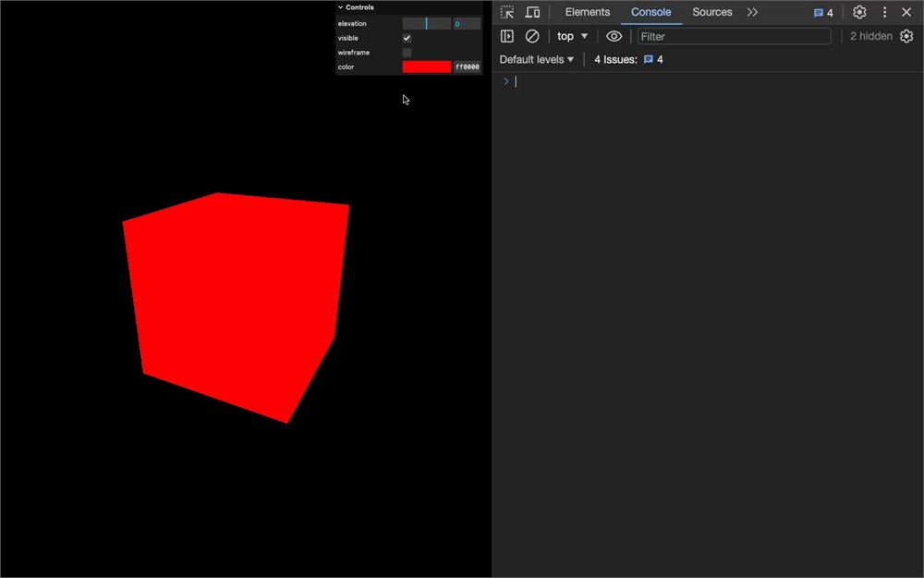The height and width of the screenshot is (578, 924).
Task: Create a live expression with the eye icon
Action: pyautogui.click(x=614, y=36)
